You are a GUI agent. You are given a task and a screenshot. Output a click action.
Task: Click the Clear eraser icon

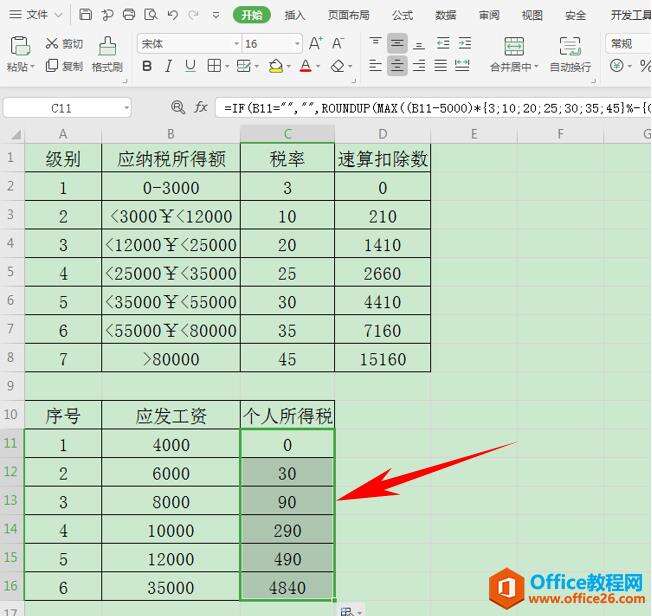click(x=337, y=66)
